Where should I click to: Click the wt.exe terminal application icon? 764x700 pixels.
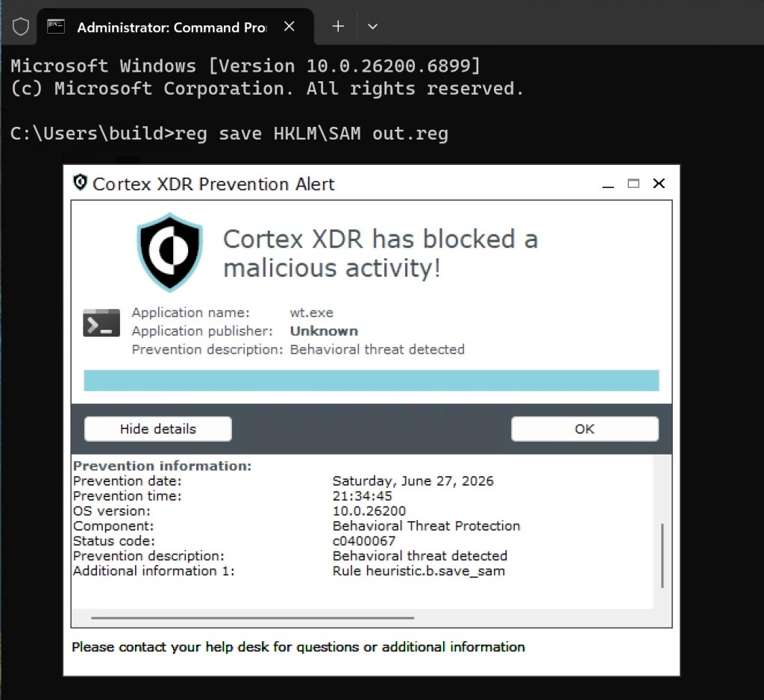coord(101,322)
